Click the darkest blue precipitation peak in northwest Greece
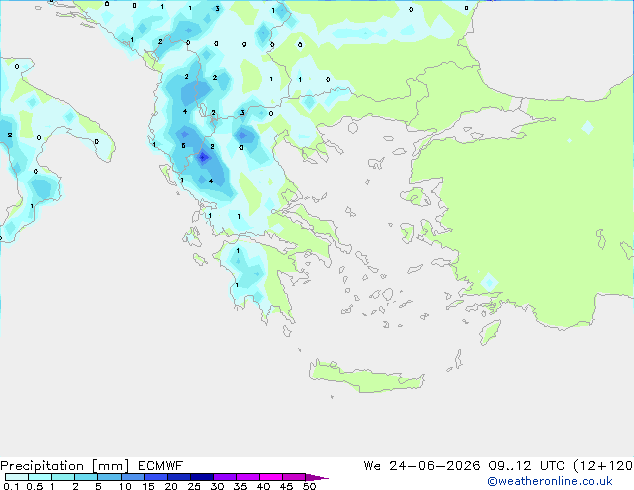The width and height of the screenshot is (634, 490). click(x=203, y=157)
